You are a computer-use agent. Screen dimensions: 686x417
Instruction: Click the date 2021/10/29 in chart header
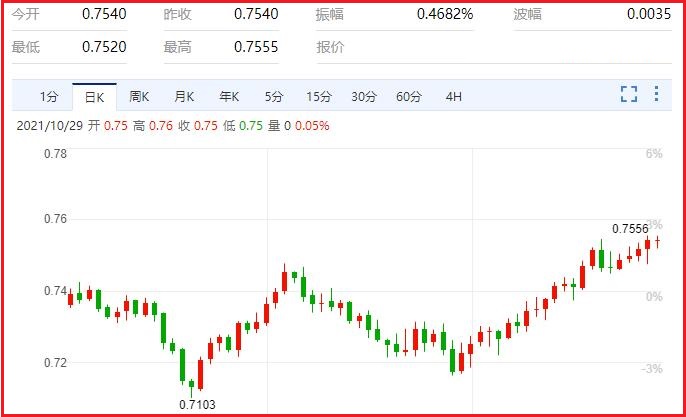pos(49,126)
